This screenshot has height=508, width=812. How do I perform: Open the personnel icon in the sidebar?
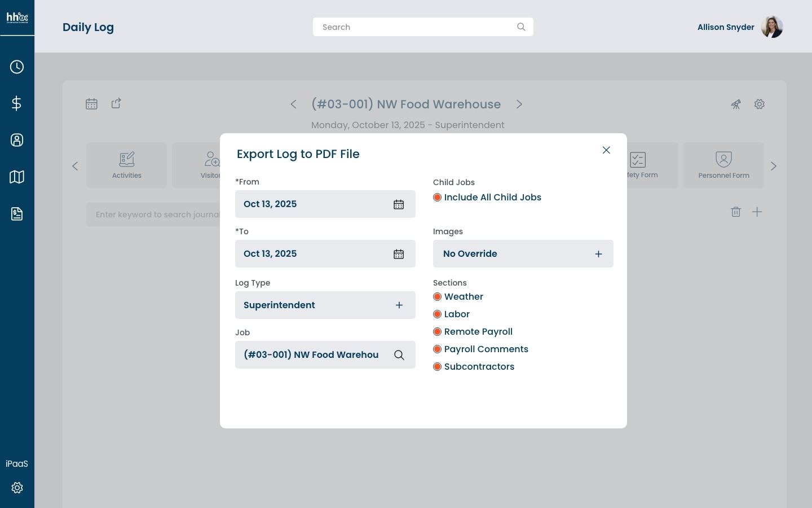(x=17, y=140)
